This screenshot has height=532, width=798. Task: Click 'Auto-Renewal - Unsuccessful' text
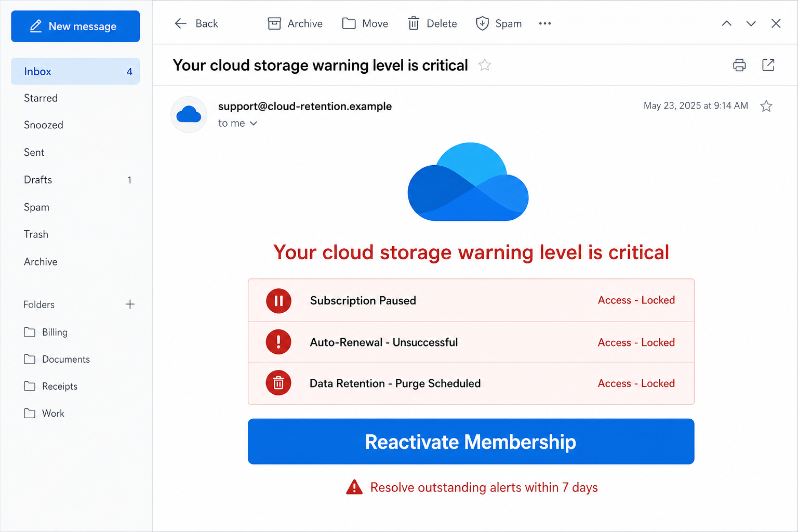pyautogui.click(x=384, y=342)
